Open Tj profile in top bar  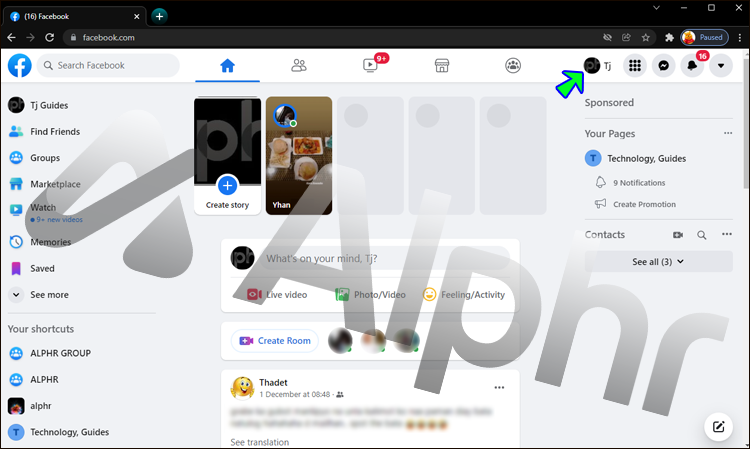coord(598,66)
